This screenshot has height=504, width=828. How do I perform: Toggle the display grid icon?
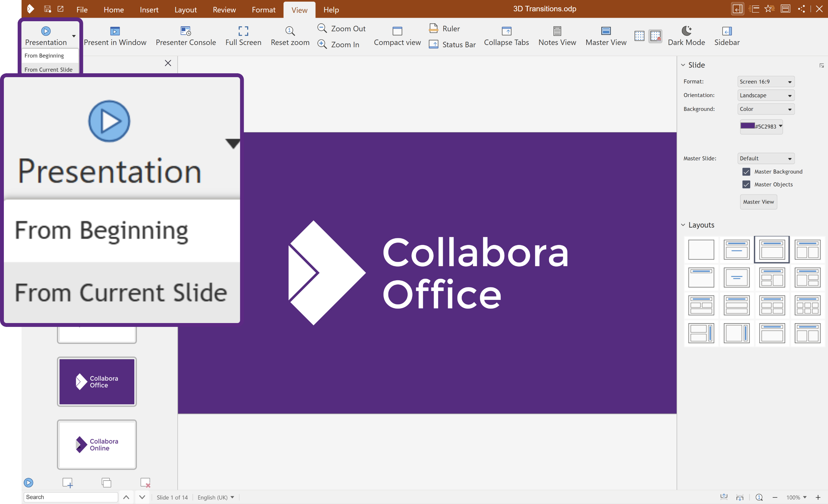click(x=639, y=36)
